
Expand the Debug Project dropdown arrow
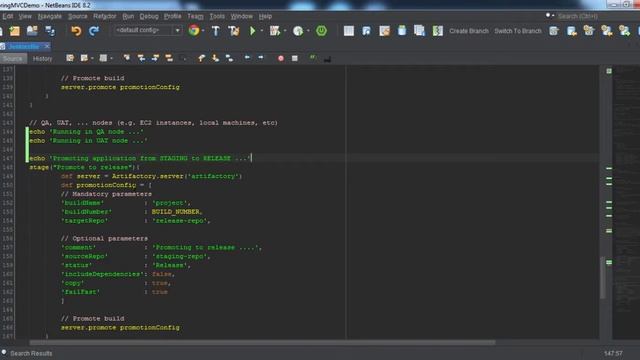coord(284,31)
